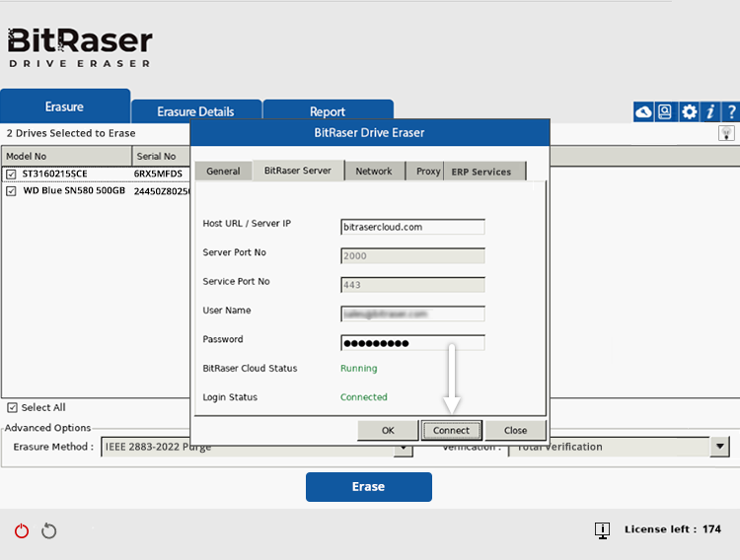Click the cloud key license icon
Screen dimensions: 740x560
pyautogui.click(x=643, y=112)
